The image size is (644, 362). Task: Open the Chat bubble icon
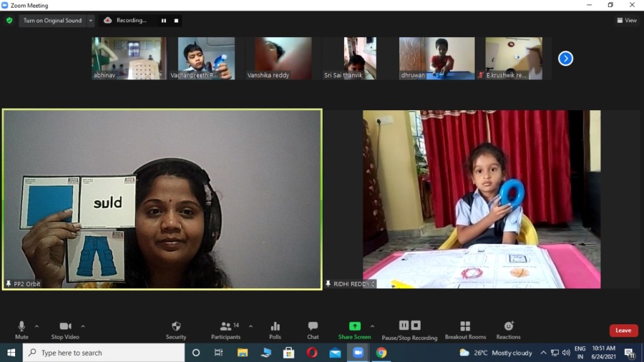pos(313,327)
